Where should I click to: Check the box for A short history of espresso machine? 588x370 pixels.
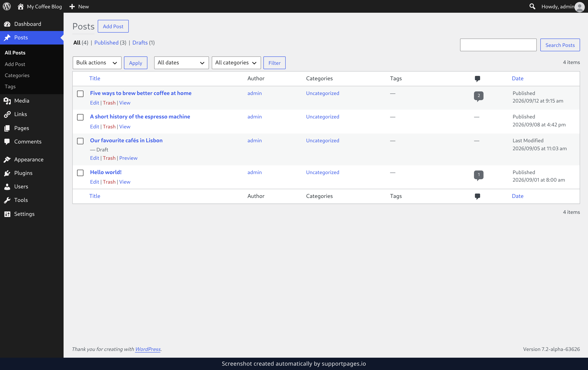coord(80,117)
